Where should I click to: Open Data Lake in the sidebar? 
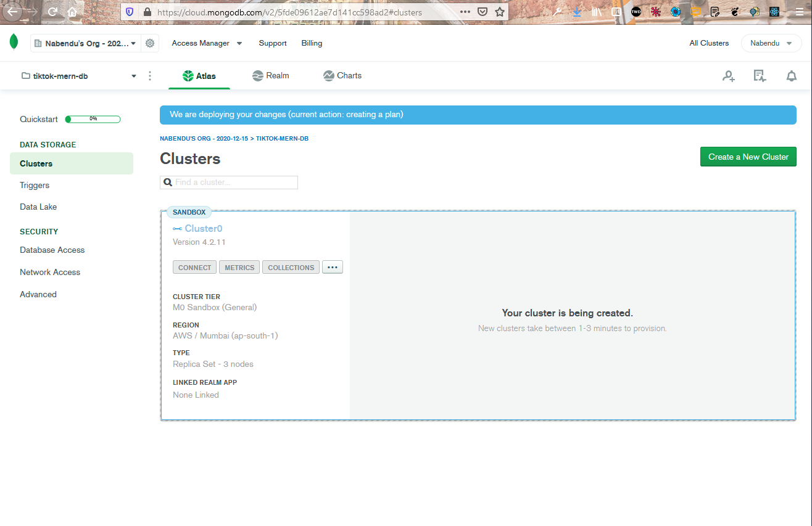click(38, 207)
